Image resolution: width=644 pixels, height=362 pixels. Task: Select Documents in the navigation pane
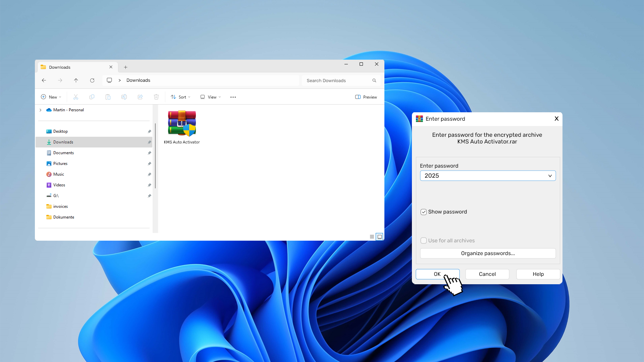(63, 153)
